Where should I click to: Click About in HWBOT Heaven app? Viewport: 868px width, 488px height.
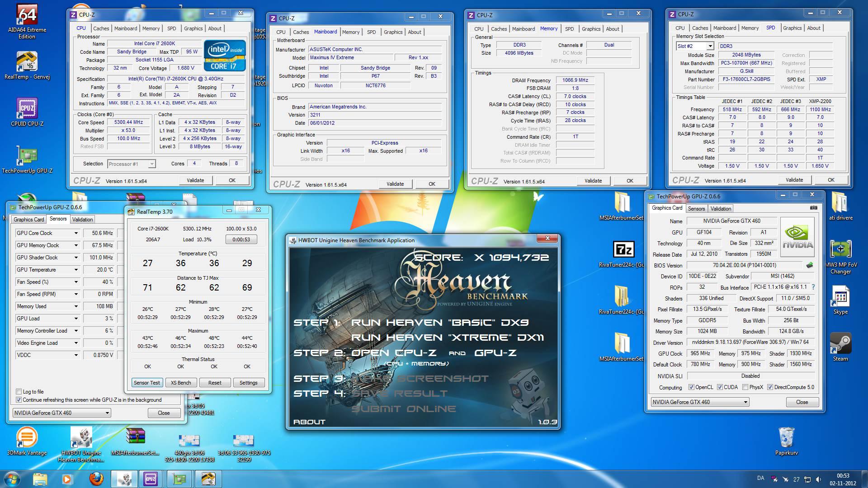[x=309, y=422]
